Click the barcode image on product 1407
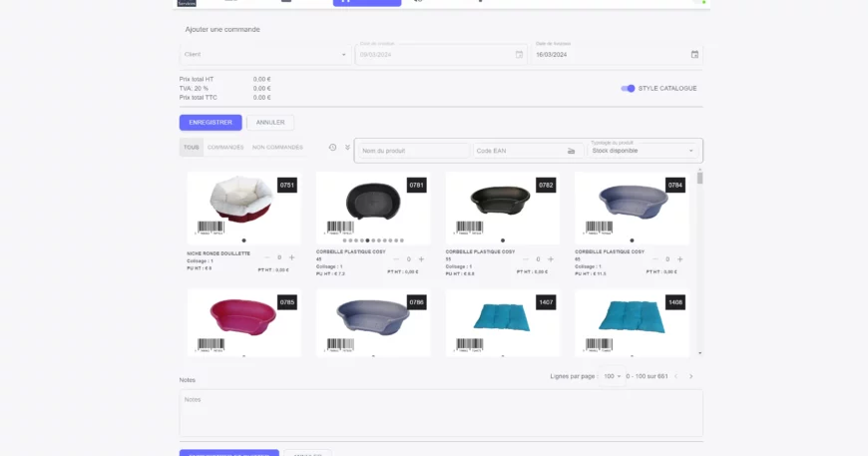 [x=470, y=345]
